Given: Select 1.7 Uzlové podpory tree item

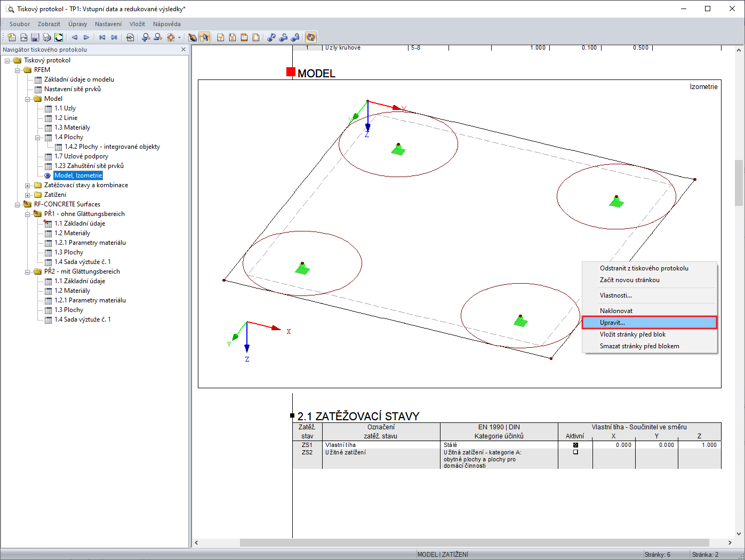Looking at the screenshot, I should point(81,156).
